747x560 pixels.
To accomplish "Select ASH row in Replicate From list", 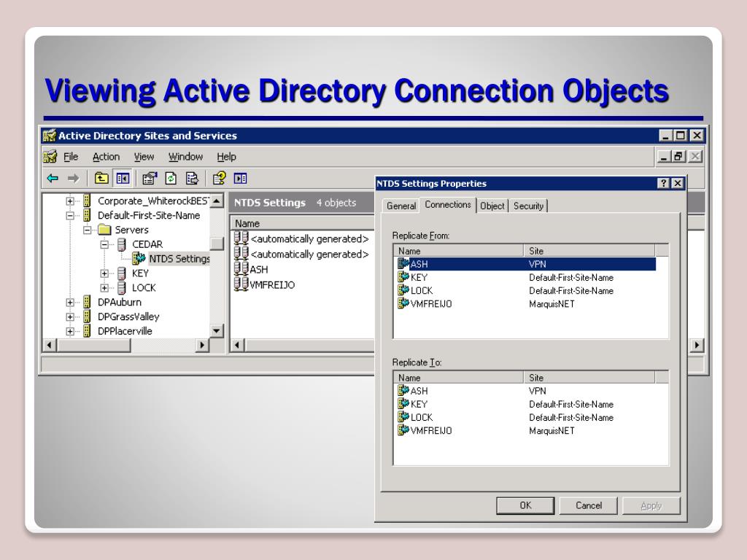I will click(527, 264).
